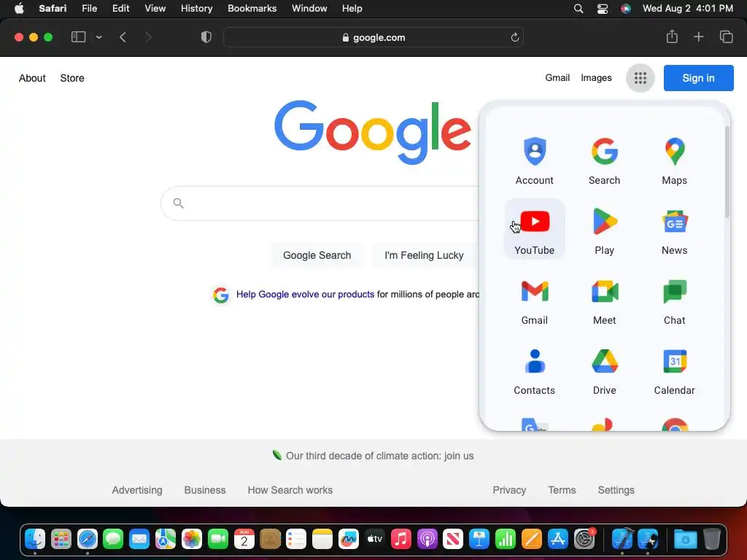Screen dimensions: 747x560
Task: Click the Safari privacy shield icon
Action: 206,37
